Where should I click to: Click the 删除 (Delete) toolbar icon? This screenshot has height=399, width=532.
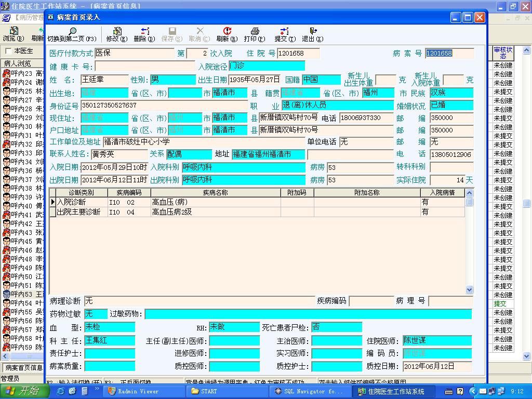tap(144, 35)
